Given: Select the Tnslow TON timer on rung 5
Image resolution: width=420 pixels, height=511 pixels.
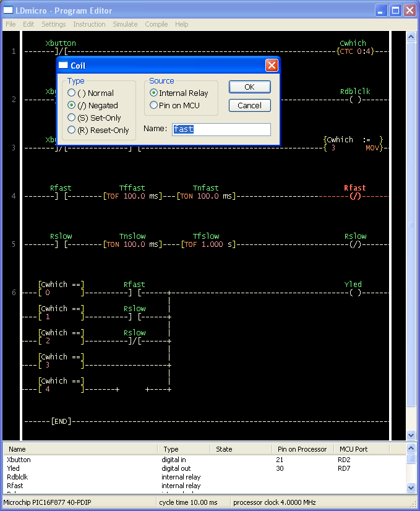Looking at the screenshot, I should (132, 244).
